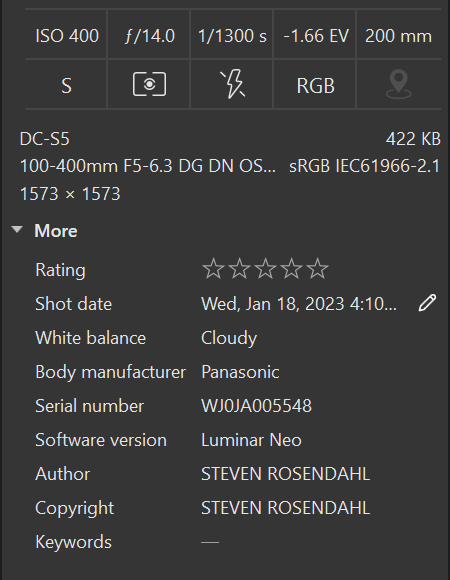Click the flash-off lightning icon
The width and height of the screenshot is (450, 580).
(x=232, y=85)
